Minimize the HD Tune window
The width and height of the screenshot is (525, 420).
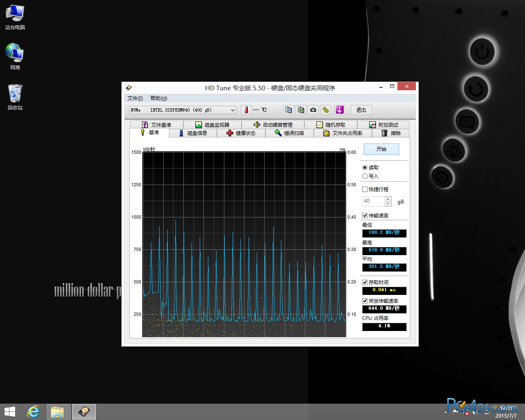381,87
